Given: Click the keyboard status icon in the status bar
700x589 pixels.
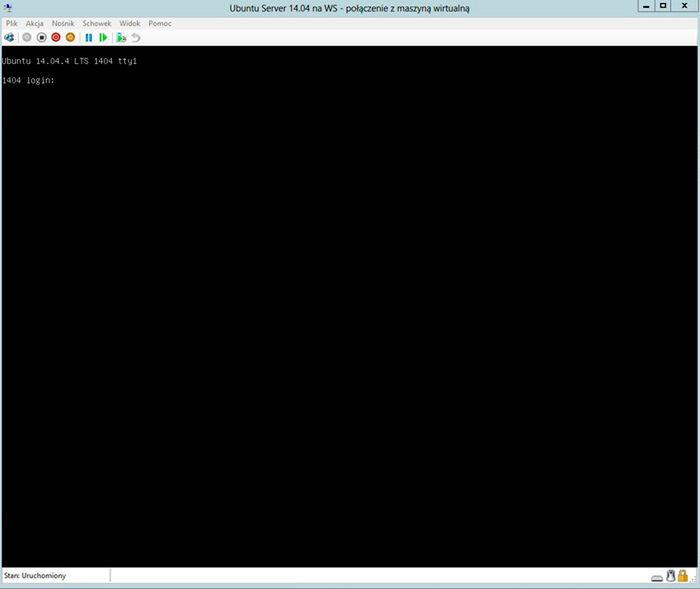Looking at the screenshot, I should (x=657, y=578).
